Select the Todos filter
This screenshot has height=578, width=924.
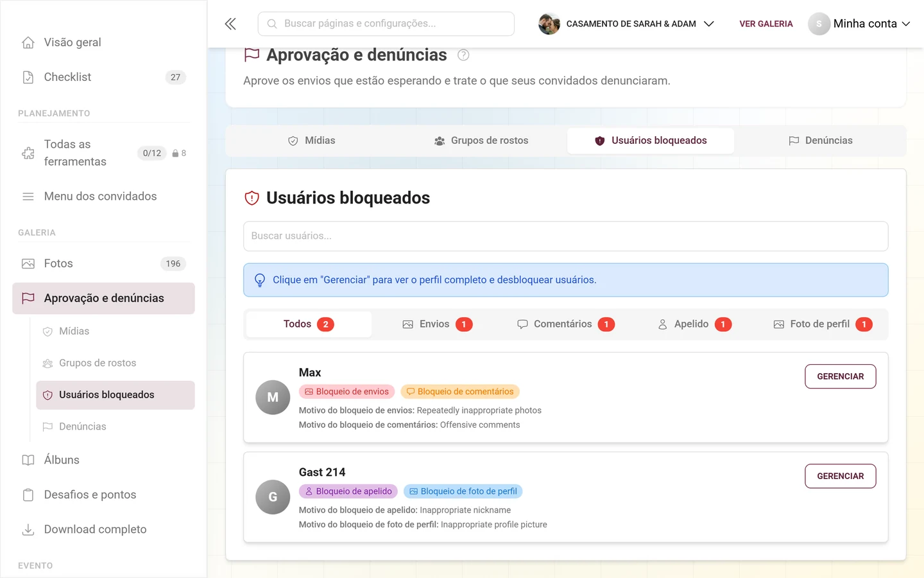pos(309,324)
